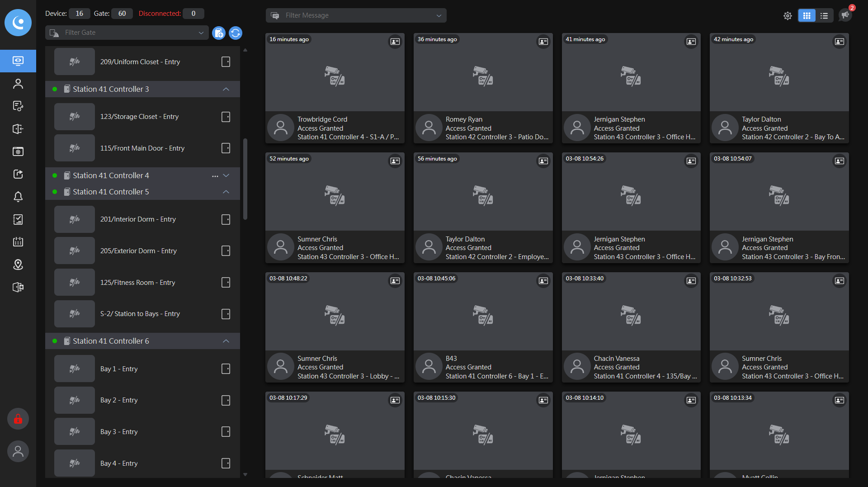868x487 pixels.
Task: Select the monitoring tab in sidebar
Action: (18, 61)
